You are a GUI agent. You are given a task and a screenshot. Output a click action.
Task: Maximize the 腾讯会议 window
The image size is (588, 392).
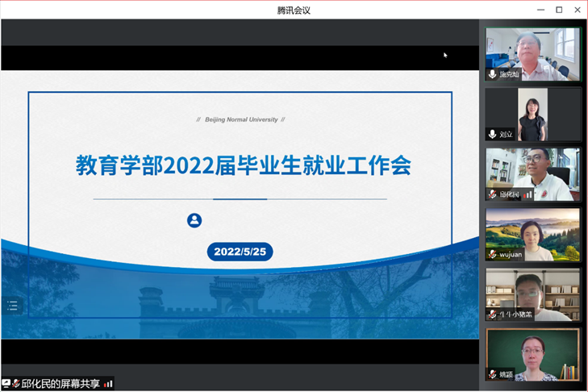click(558, 10)
